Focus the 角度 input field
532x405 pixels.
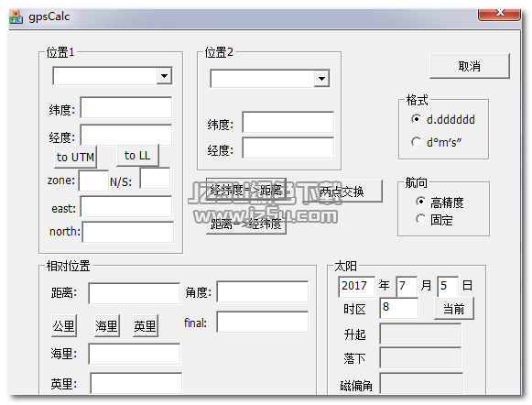(x=262, y=291)
